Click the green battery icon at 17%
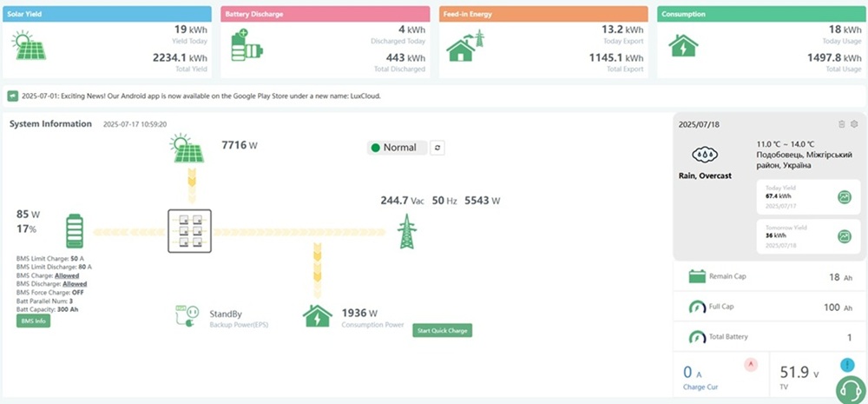The image size is (868, 404). 76,232
